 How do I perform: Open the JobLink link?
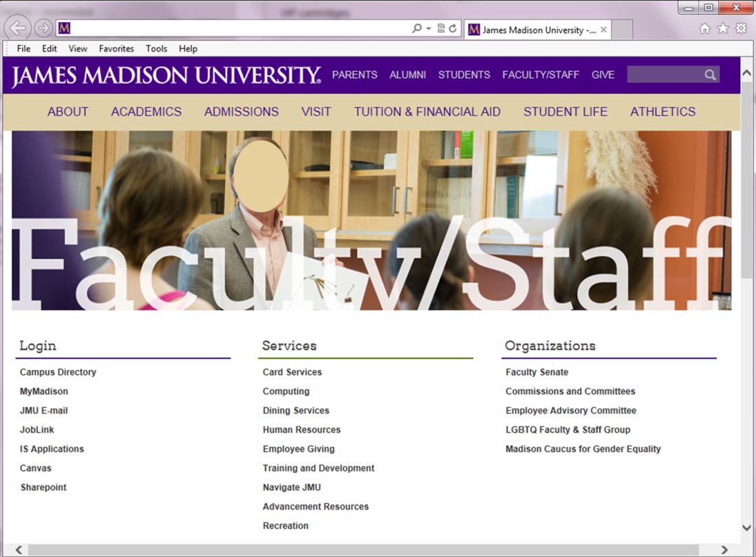[x=36, y=430]
